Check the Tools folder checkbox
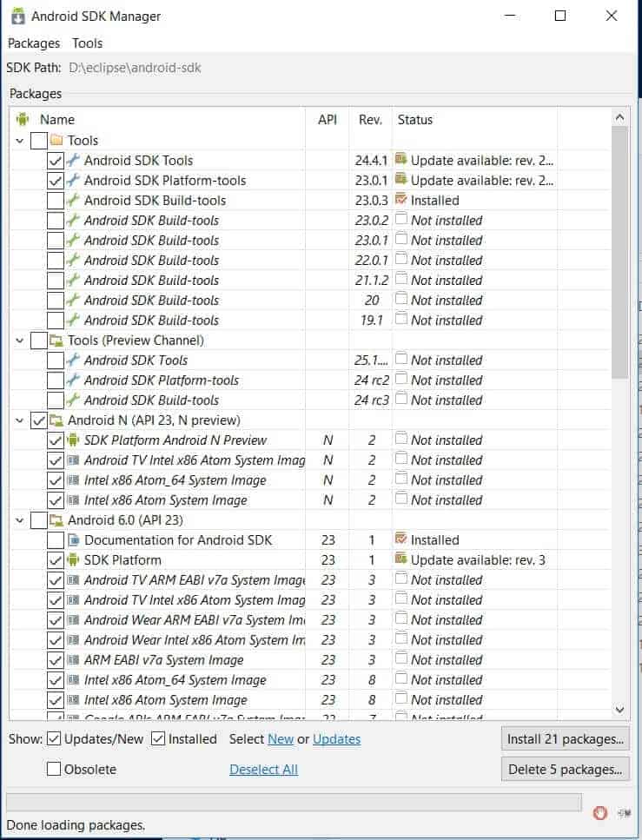 38,141
